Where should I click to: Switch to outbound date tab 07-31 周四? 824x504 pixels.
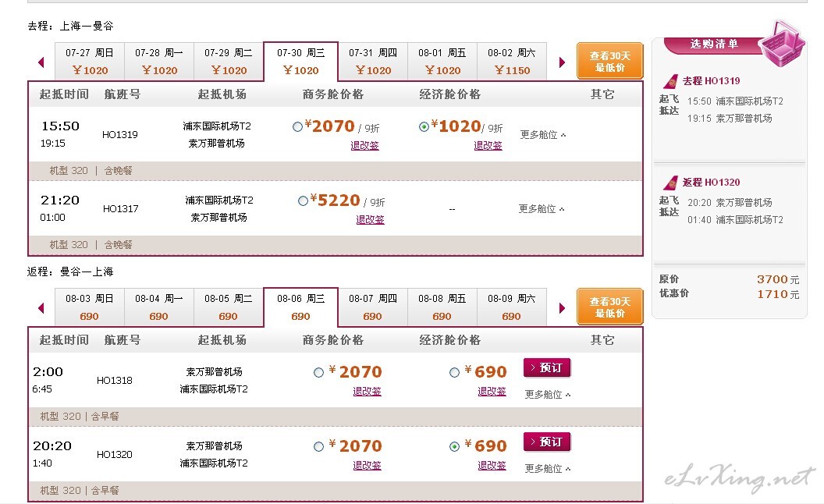pos(372,62)
